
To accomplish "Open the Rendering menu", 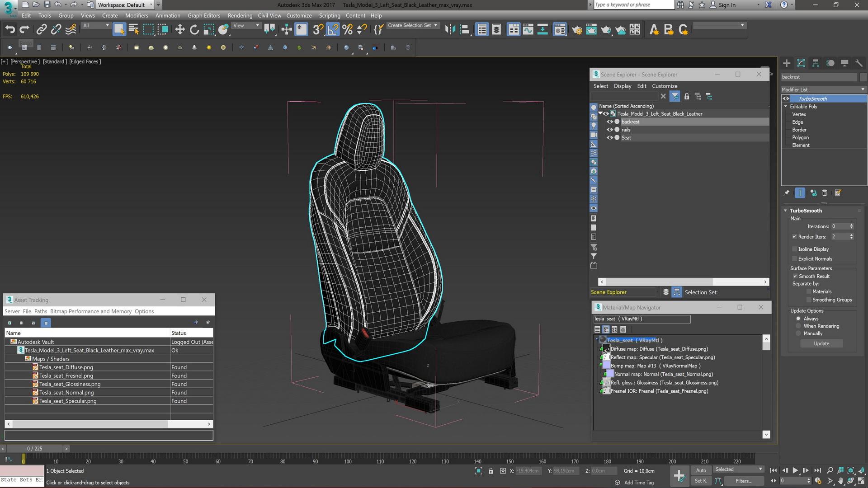I will pos(240,15).
